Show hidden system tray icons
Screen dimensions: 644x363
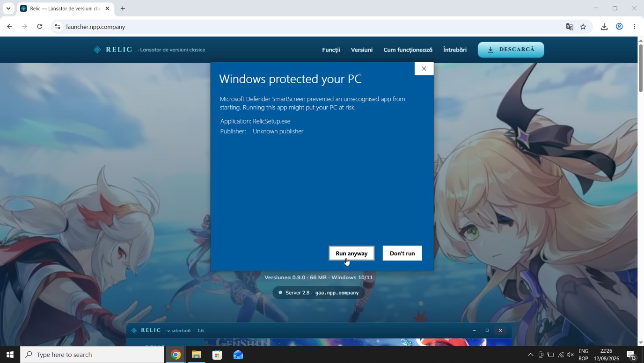pos(530,355)
